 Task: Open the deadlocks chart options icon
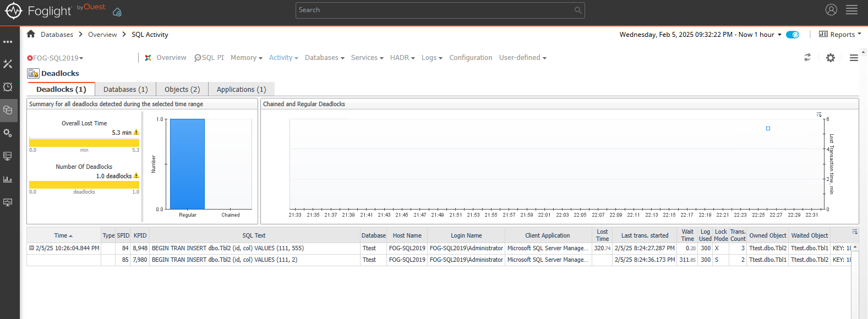pyautogui.click(x=819, y=114)
